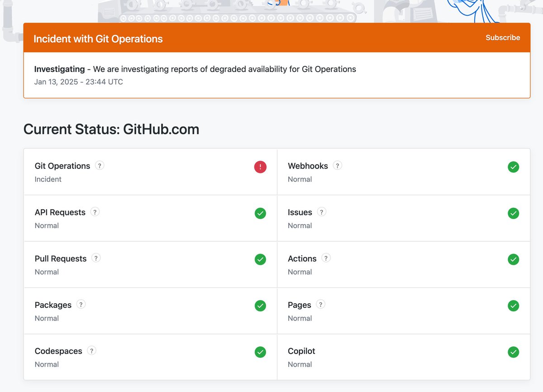Select the 'Copilot' component label
Screen dimensions: 543x392
tap(301, 351)
